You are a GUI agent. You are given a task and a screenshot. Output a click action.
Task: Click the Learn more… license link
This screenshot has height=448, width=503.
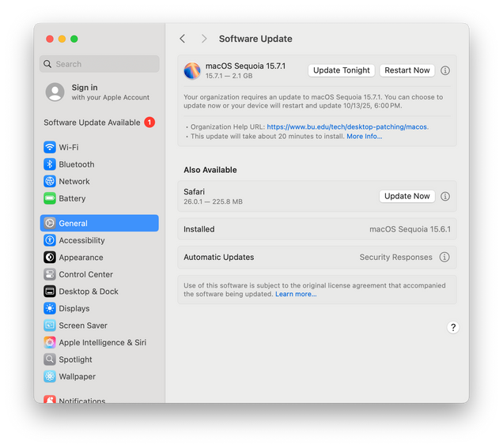(296, 294)
